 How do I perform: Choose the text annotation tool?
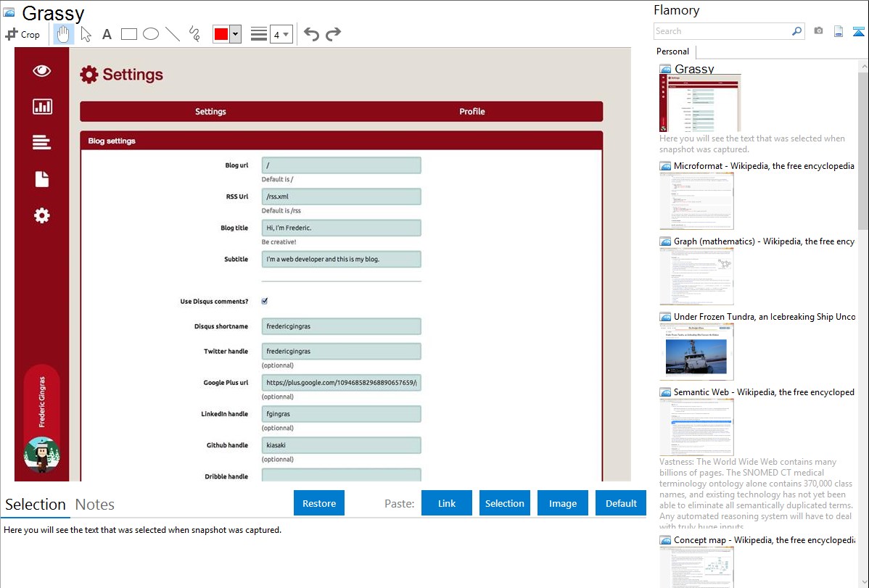point(107,34)
